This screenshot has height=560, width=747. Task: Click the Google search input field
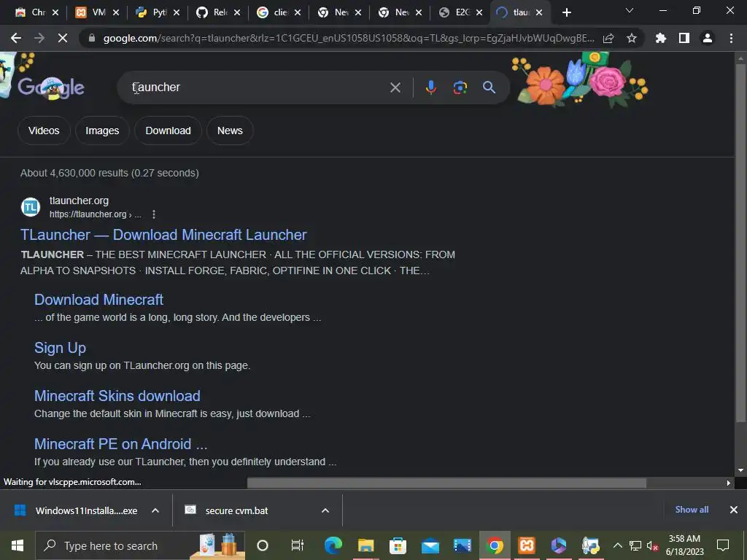(258, 87)
